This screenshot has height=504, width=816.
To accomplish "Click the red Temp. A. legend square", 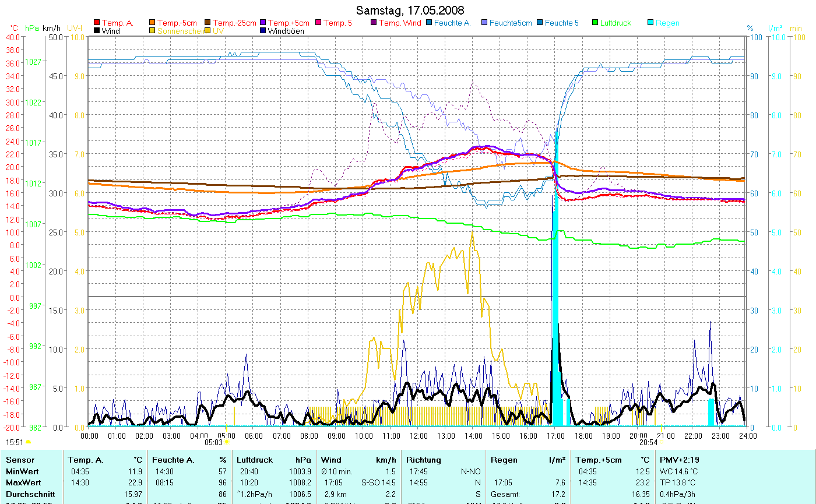I will [x=97, y=23].
